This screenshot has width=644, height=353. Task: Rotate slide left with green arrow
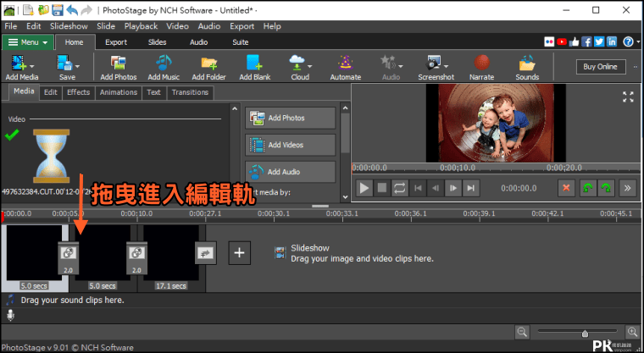pos(588,189)
